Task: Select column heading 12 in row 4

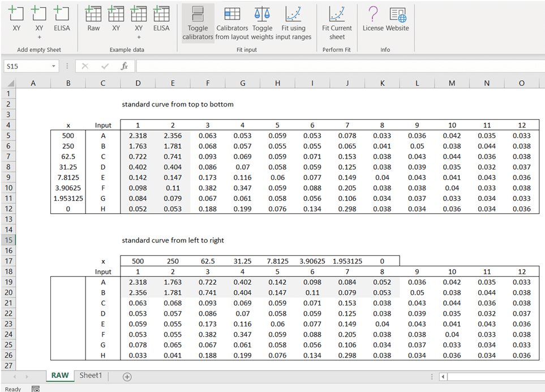Action: (x=522, y=125)
